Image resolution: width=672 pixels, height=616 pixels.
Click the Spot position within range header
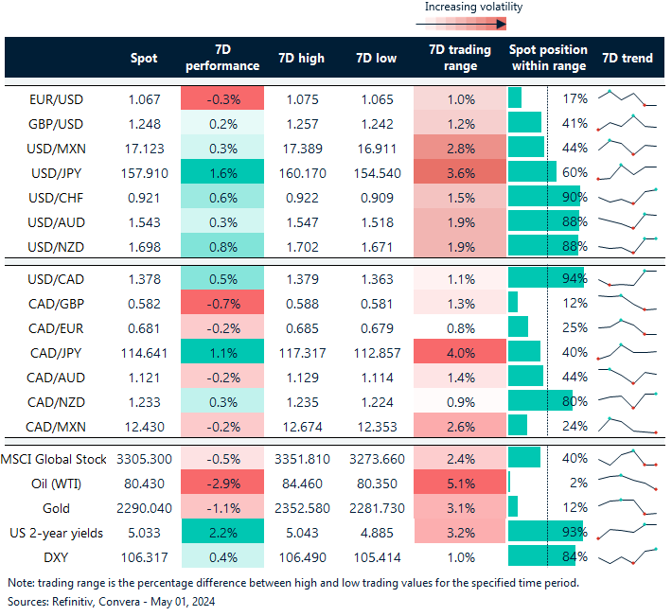(x=548, y=58)
